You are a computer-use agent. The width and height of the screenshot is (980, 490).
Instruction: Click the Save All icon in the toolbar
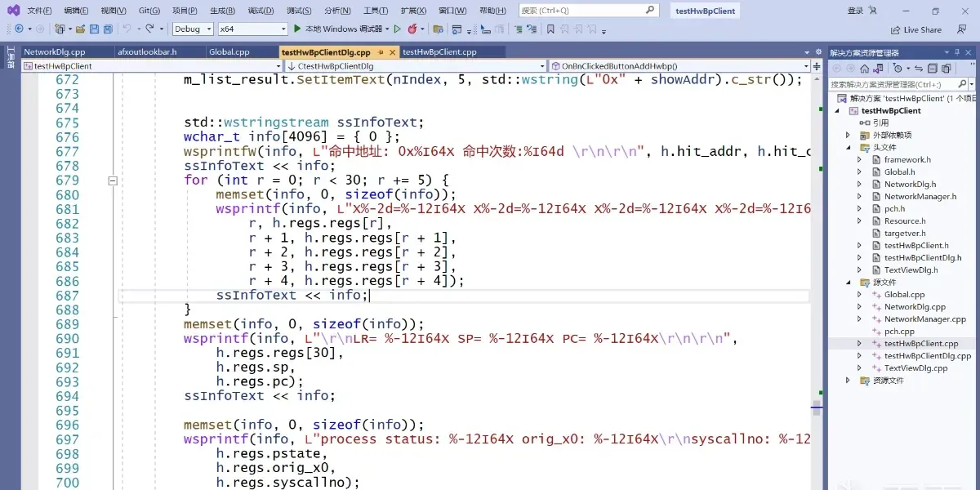coord(108,29)
